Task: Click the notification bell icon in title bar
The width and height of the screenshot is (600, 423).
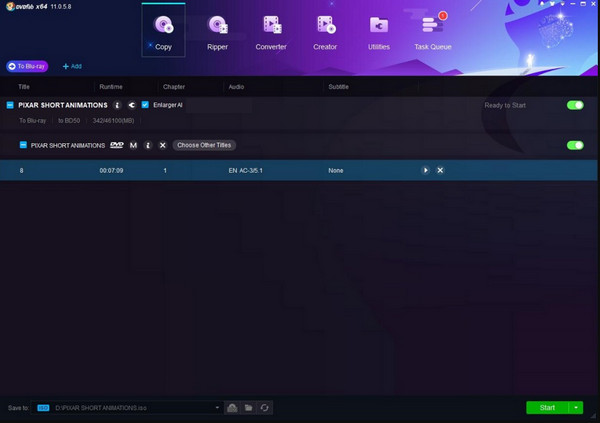Action: (x=542, y=4)
